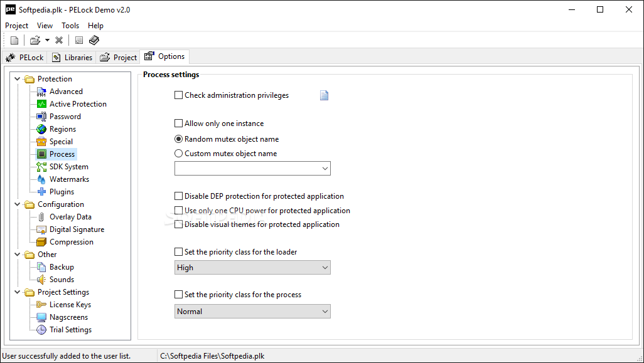The width and height of the screenshot is (644, 363).
Task: Click the Watermarks droplet icon
Action: click(41, 179)
